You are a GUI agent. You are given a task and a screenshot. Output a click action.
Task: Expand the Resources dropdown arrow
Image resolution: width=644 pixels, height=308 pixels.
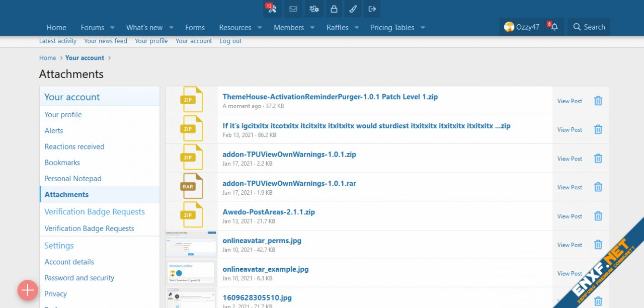coord(260,28)
